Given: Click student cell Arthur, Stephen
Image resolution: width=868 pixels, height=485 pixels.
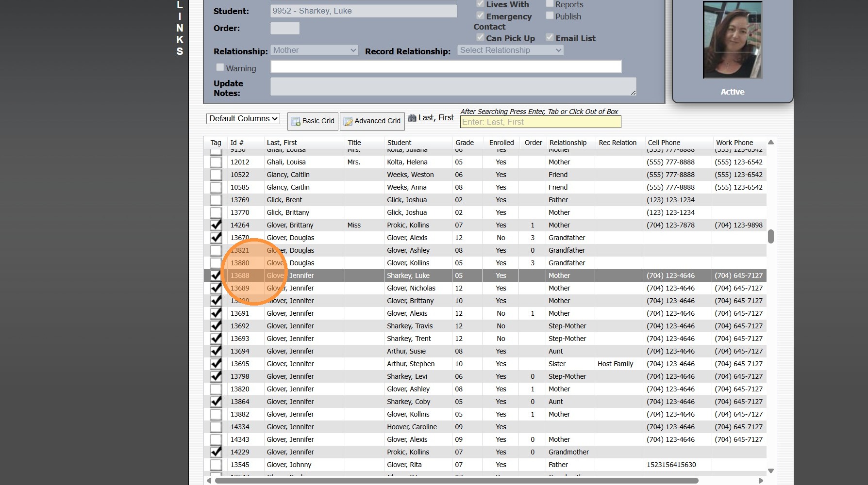Looking at the screenshot, I should click(411, 364).
